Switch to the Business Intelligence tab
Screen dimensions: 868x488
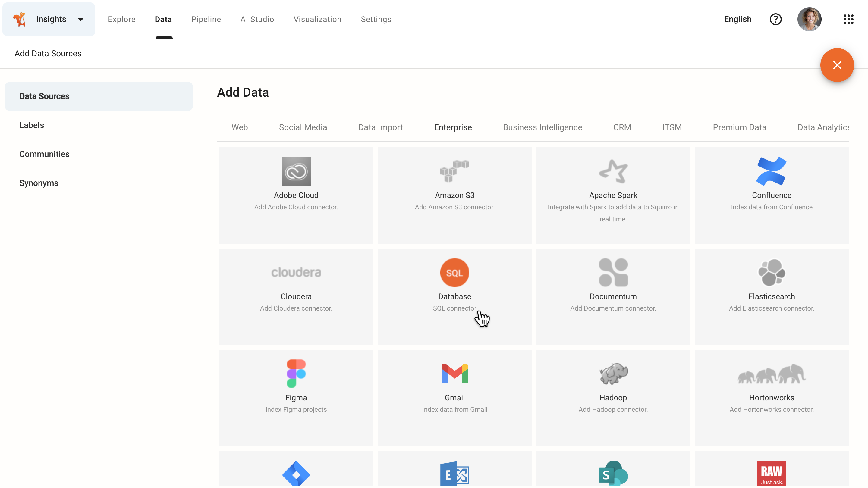click(x=542, y=127)
